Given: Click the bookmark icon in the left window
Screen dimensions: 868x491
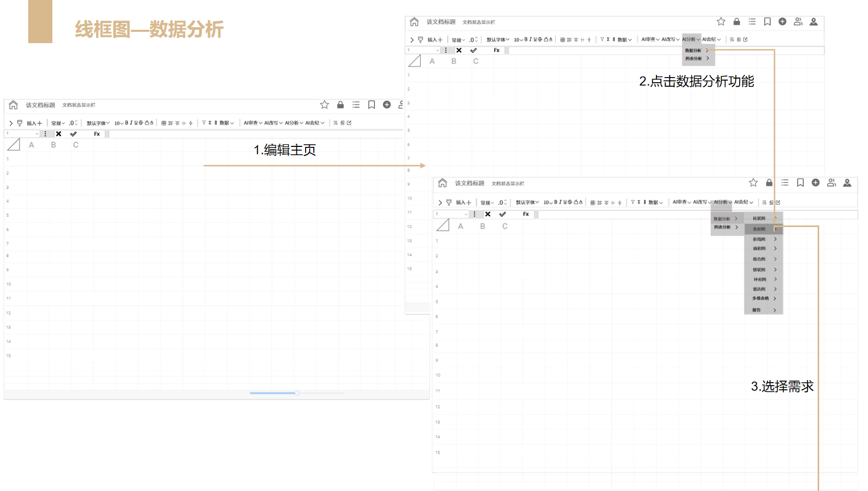Looking at the screenshot, I should point(371,105).
